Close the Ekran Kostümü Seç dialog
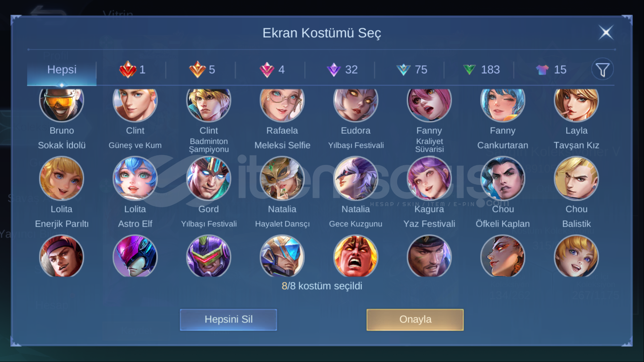644x362 pixels. click(x=606, y=33)
